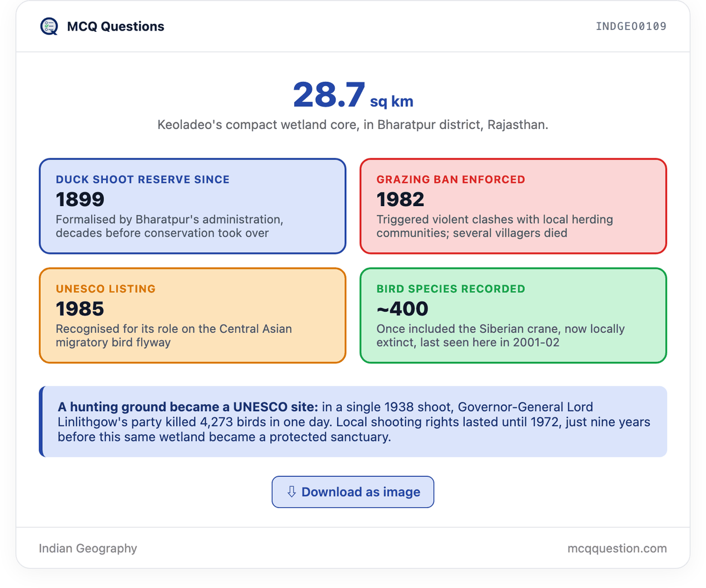Click the 28.7 sq km headline figure
This screenshot has width=706, height=588.
tap(353, 95)
